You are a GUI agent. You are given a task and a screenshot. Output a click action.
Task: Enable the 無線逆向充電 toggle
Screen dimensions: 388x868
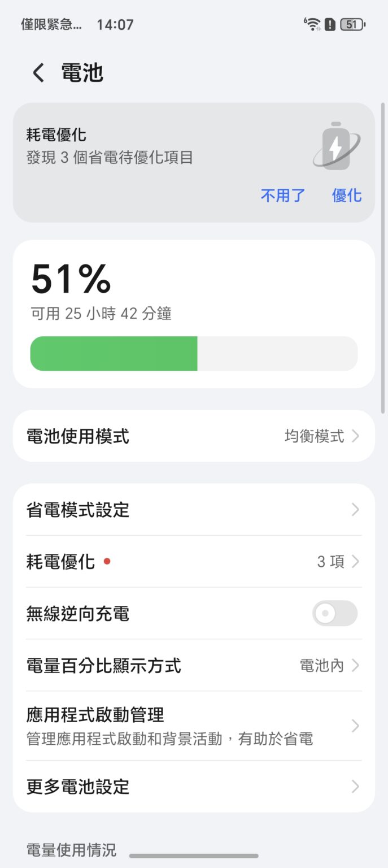(x=334, y=614)
